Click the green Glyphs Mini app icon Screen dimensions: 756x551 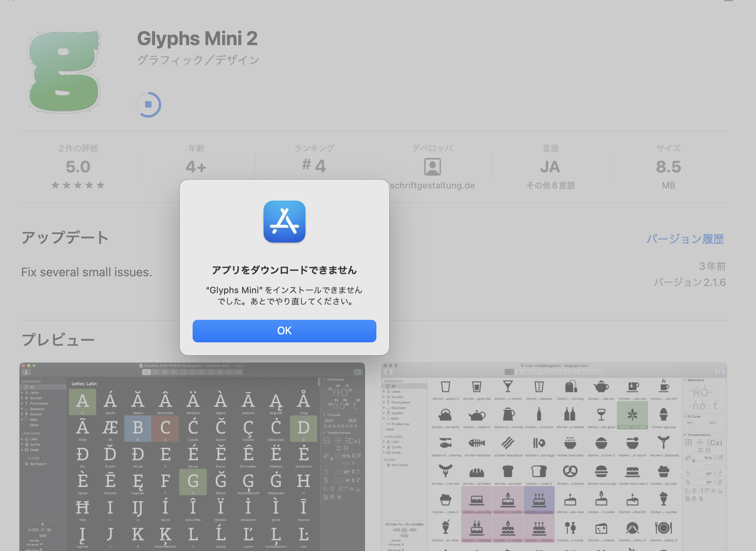(x=64, y=70)
